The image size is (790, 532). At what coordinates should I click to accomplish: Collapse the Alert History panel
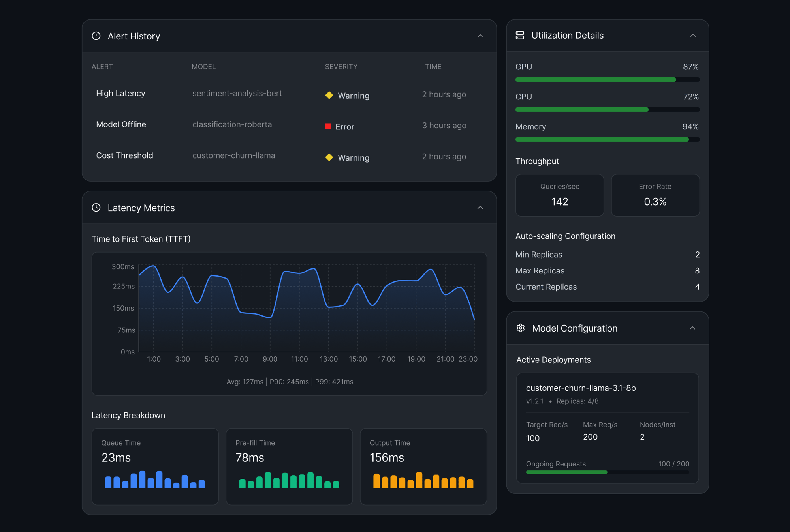coord(480,36)
